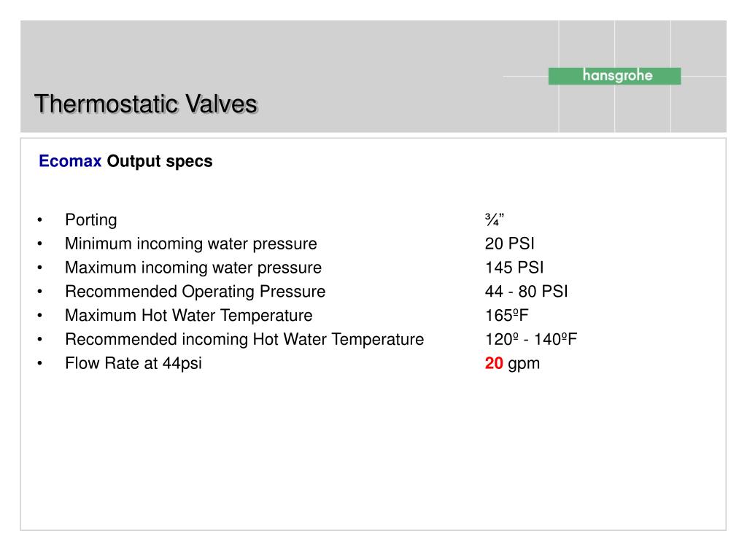747x560 pixels.
Task: Click the blue Ecomax heading word
Action: tap(70, 161)
